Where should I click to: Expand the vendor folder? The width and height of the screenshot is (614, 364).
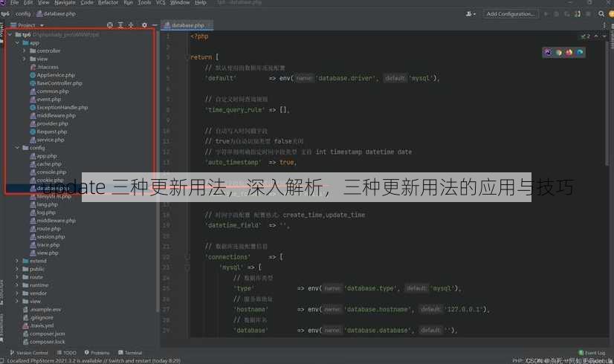tap(17, 293)
